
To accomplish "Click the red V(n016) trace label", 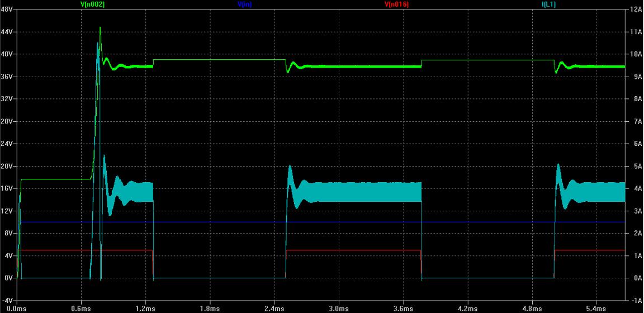I will (x=396, y=4).
